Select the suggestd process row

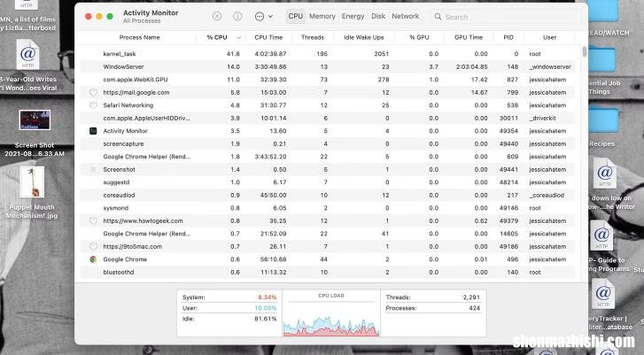tap(328, 182)
